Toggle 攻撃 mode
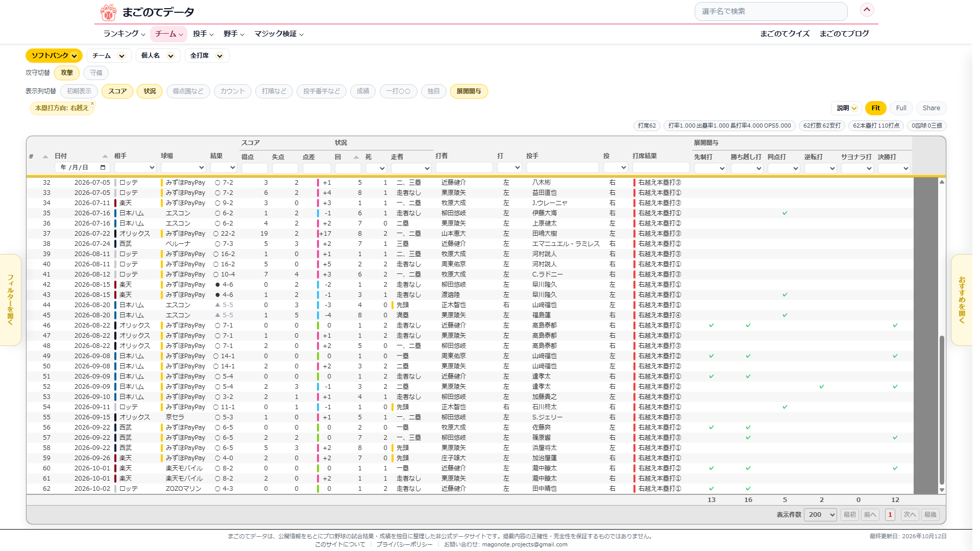This screenshot has width=980, height=551. [67, 73]
